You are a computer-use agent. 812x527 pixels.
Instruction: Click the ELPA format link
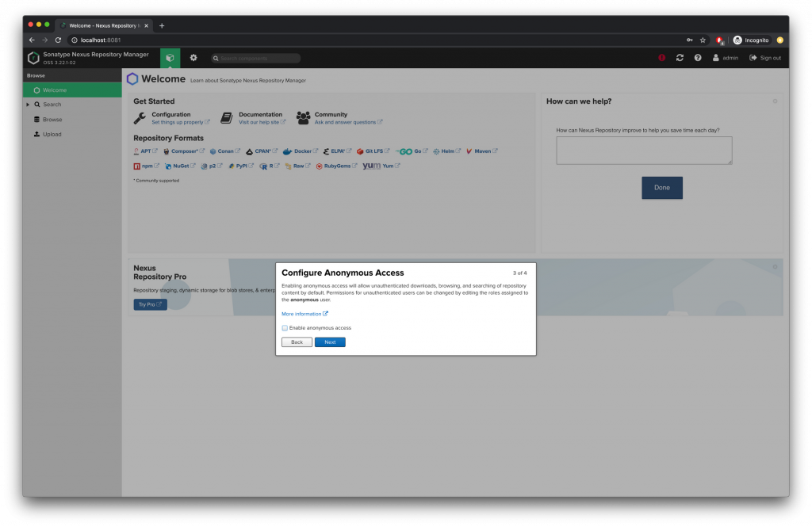click(x=337, y=151)
